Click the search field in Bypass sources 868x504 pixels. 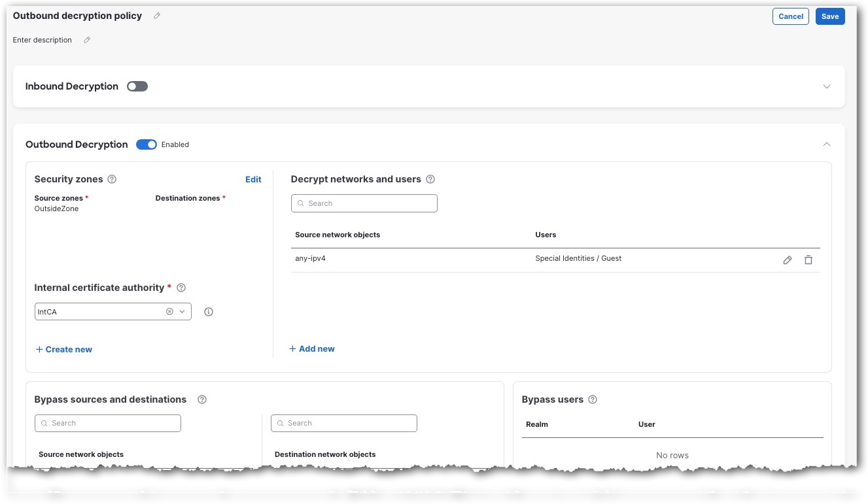coord(107,423)
